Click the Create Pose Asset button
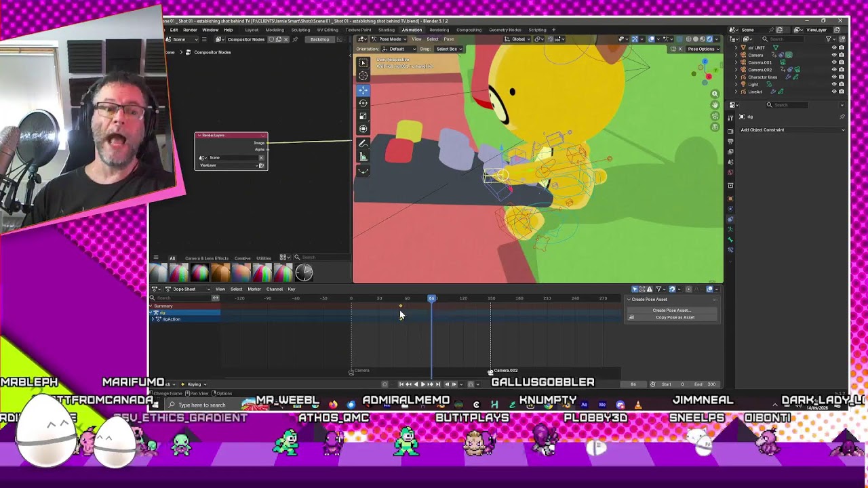Screen dimensions: 868x488 coord(671,310)
